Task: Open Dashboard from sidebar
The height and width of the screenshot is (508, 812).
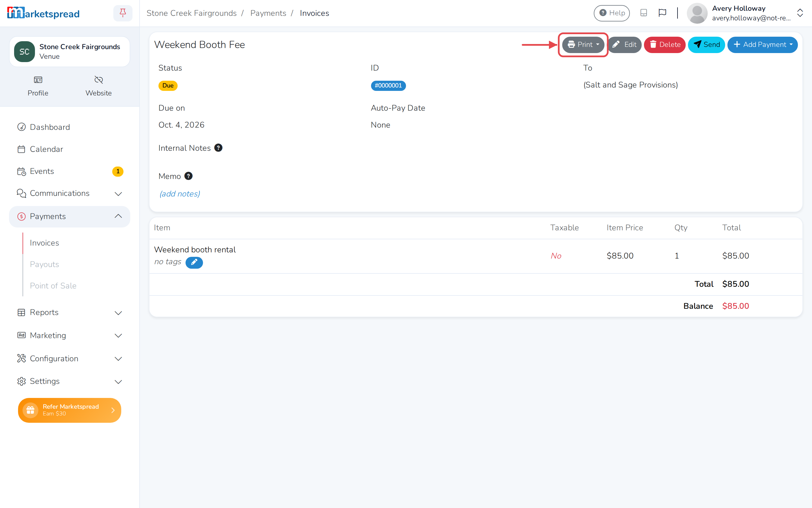Action: tap(69, 127)
